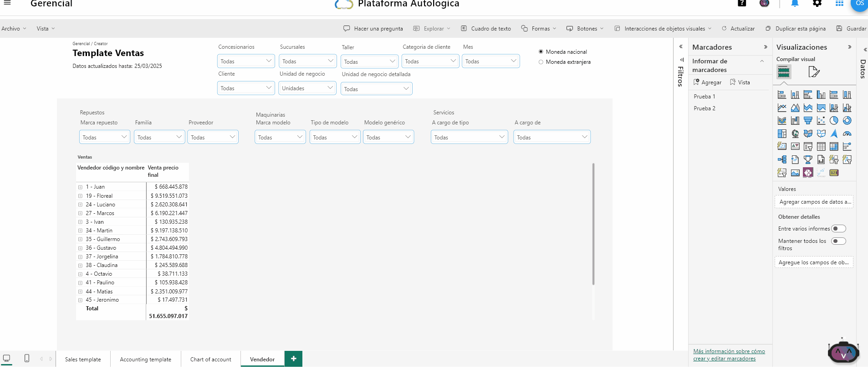The image size is (868, 370).
Task: Select Moneda extranjera radio option
Action: tap(541, 62)
